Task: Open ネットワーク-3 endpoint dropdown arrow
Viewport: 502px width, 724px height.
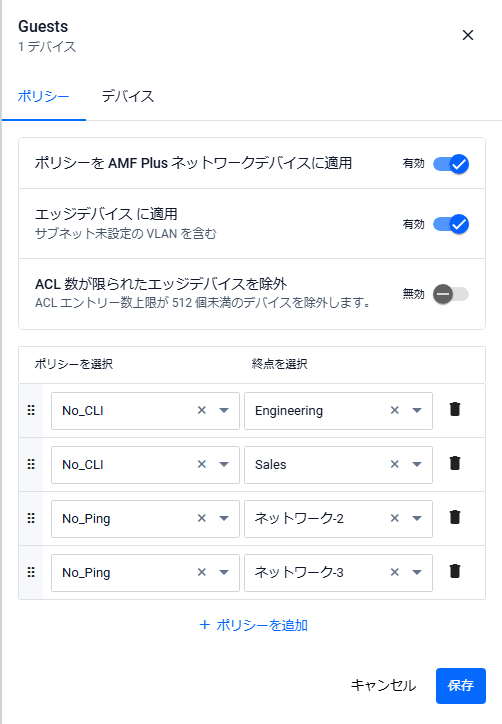Action: point(417,572)
